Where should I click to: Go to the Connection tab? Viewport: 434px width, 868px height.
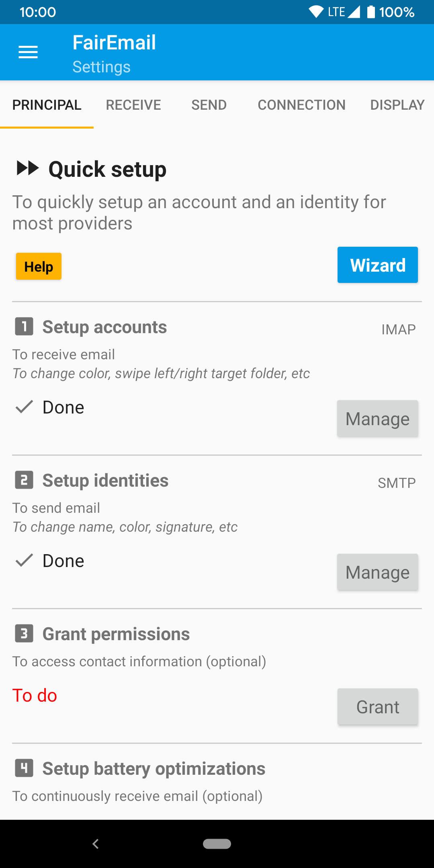(x=301, y=105)
